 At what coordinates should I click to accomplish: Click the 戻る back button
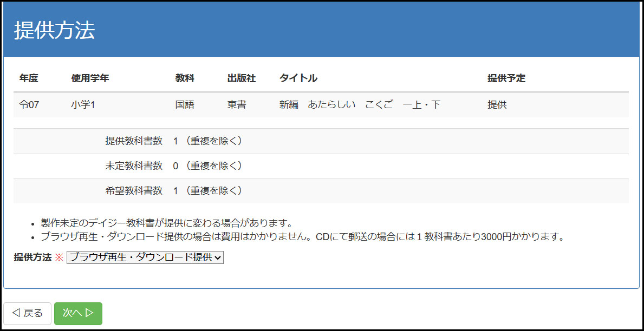(28, 313)
